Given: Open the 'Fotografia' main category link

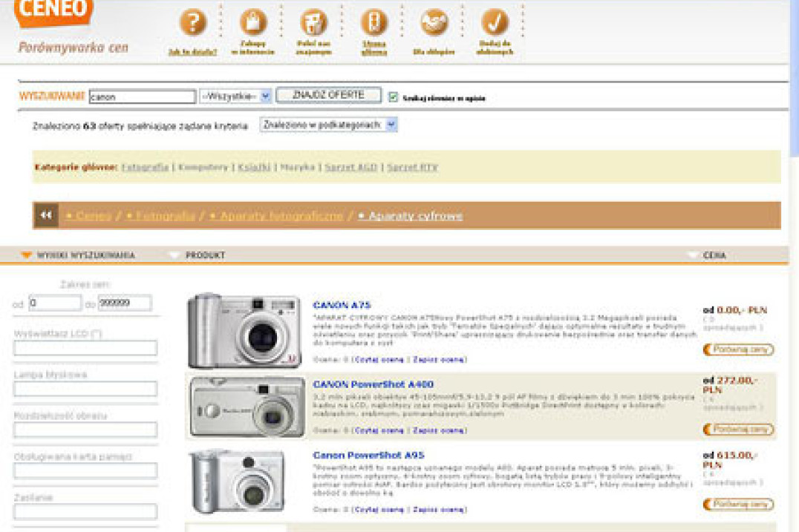Looking at the screenshot, I should [146, 167].
